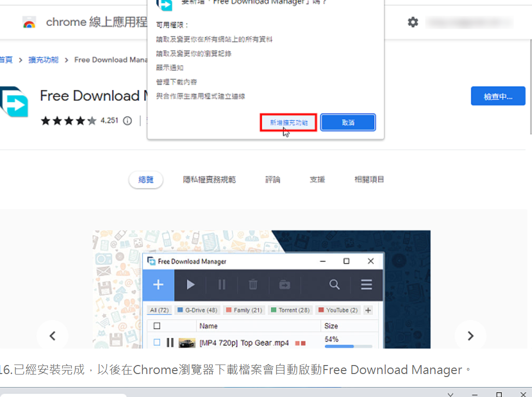Click the pause button in FDM preview toolbar
This screenshot has width=532, height=397.
[222, 284]
